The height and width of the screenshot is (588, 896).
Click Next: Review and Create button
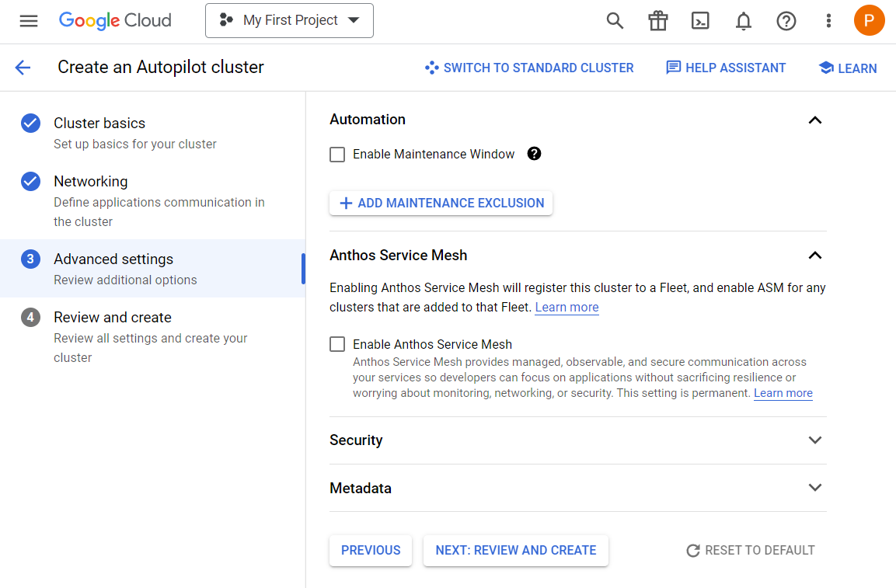[x=515, y=550]
